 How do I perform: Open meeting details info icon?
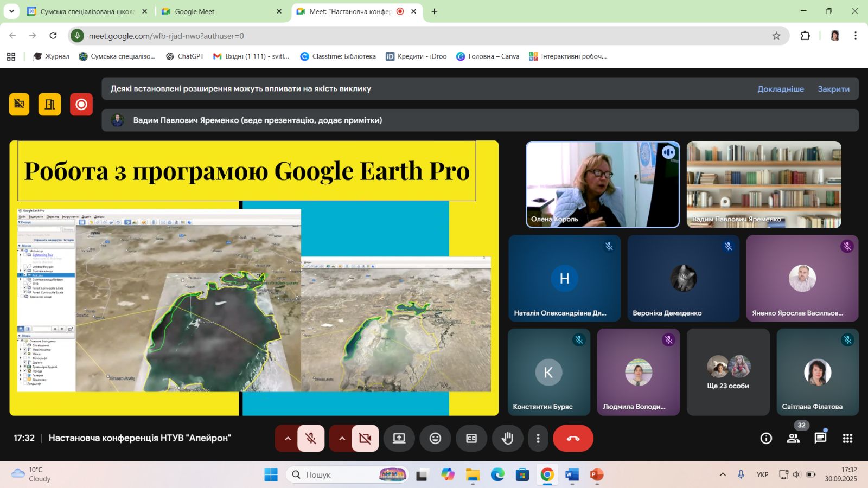(x=766, y=438)
